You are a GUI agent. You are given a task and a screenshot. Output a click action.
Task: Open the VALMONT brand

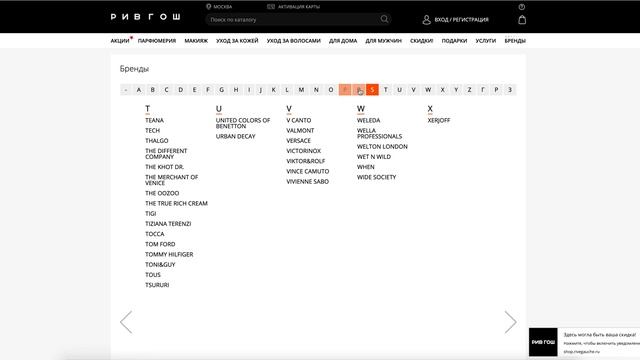[x=300, y=131]
